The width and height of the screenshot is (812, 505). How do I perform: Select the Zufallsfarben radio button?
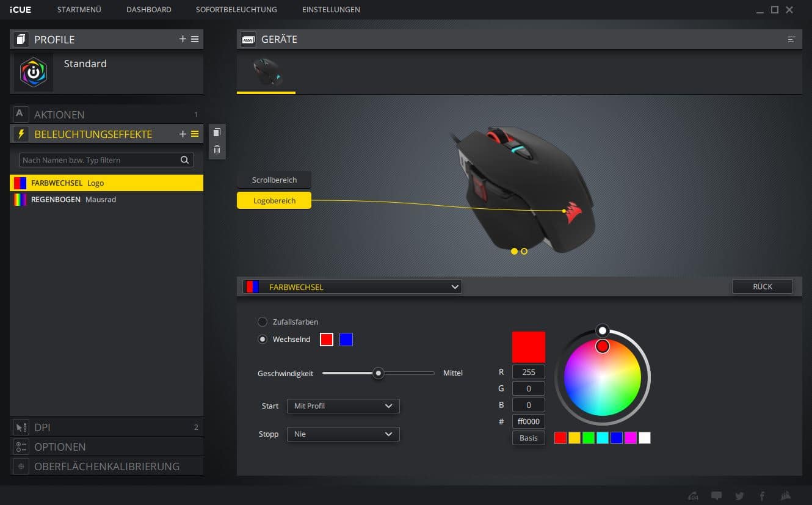[263, 322]
